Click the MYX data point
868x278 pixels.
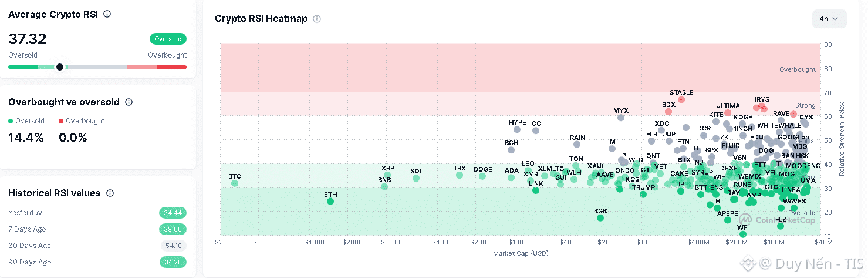(x=621, y=118)
